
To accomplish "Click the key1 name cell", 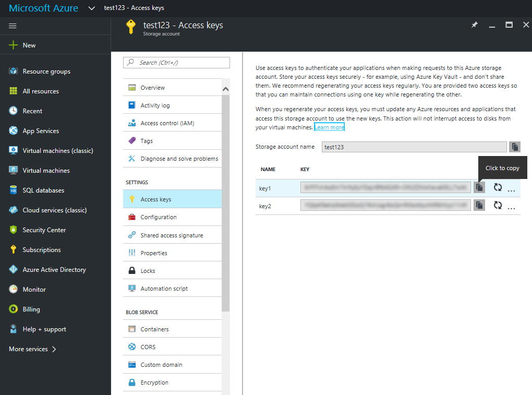I will coord(265,188).
